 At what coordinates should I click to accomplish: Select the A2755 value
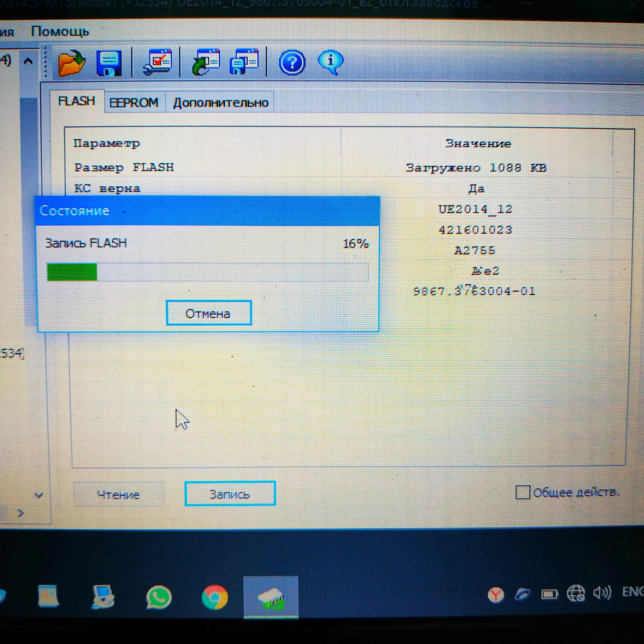tap(475, 250)
